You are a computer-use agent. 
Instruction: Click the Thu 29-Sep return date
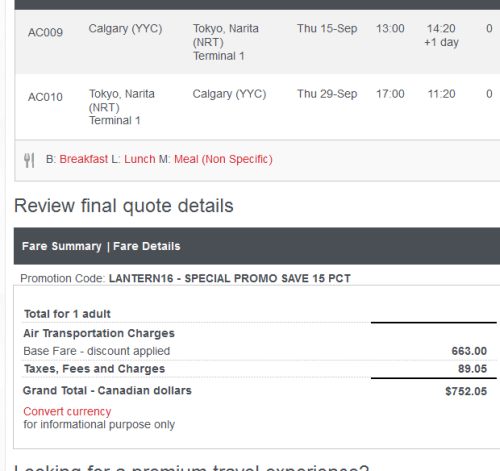pyautogui.click(x=327, y=94)
